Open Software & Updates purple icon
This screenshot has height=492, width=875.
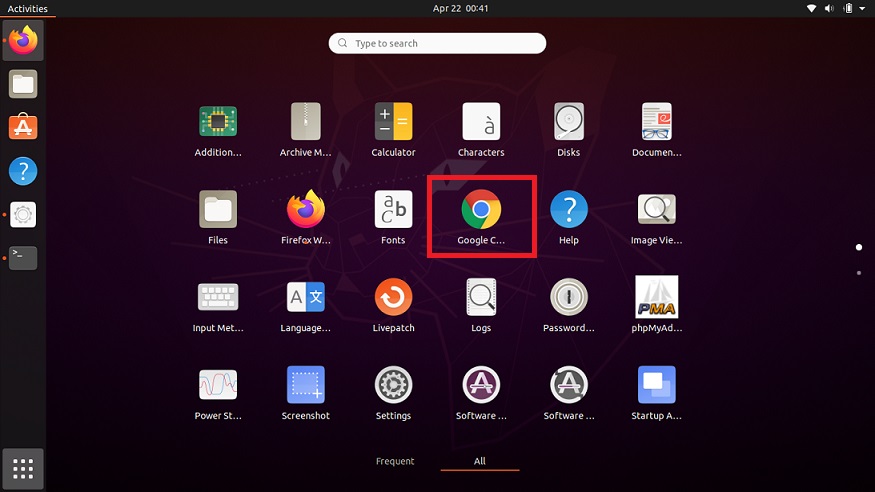[x=481, y=384]
